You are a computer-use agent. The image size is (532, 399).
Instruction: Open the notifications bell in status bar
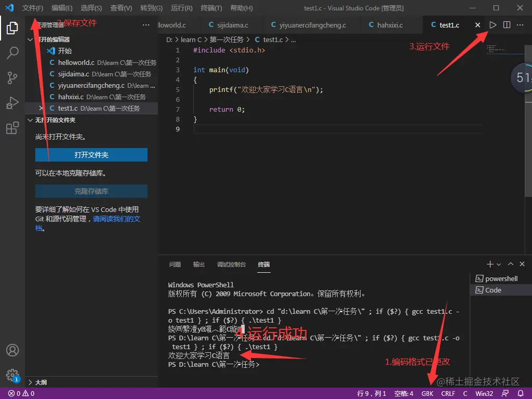(521, 394)
